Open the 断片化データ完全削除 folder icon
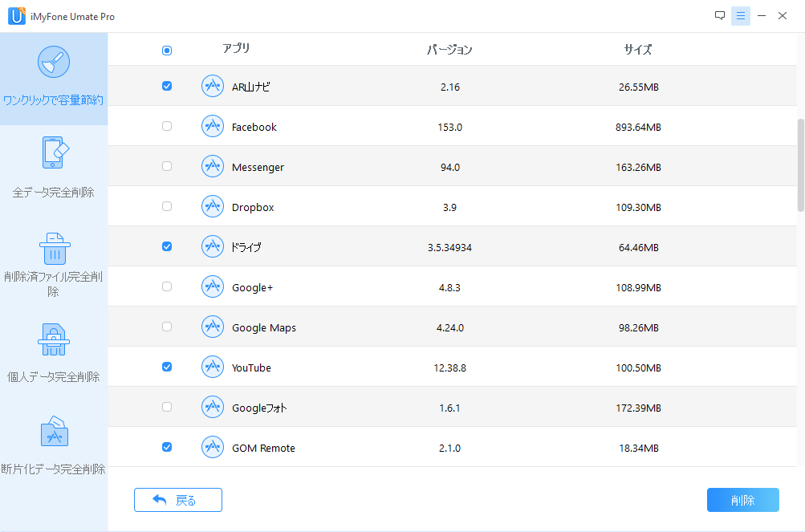This screenshot has width=805, height=532. click(54, 432)
